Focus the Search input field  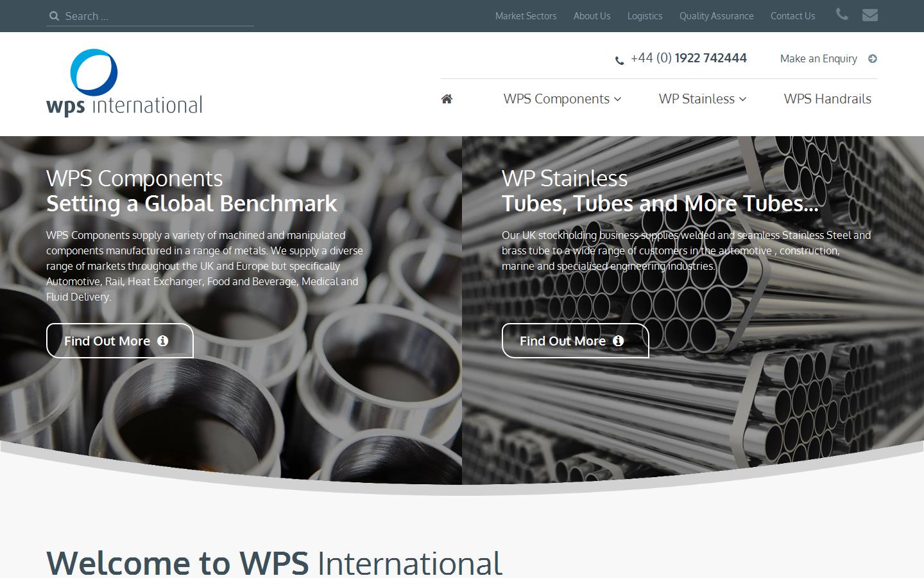(x=157, y=16)
